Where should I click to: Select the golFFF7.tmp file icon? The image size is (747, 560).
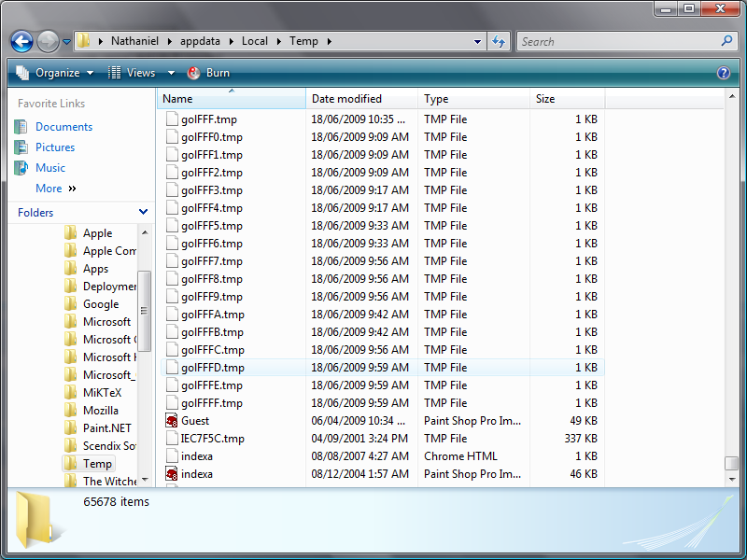(172, 260)
